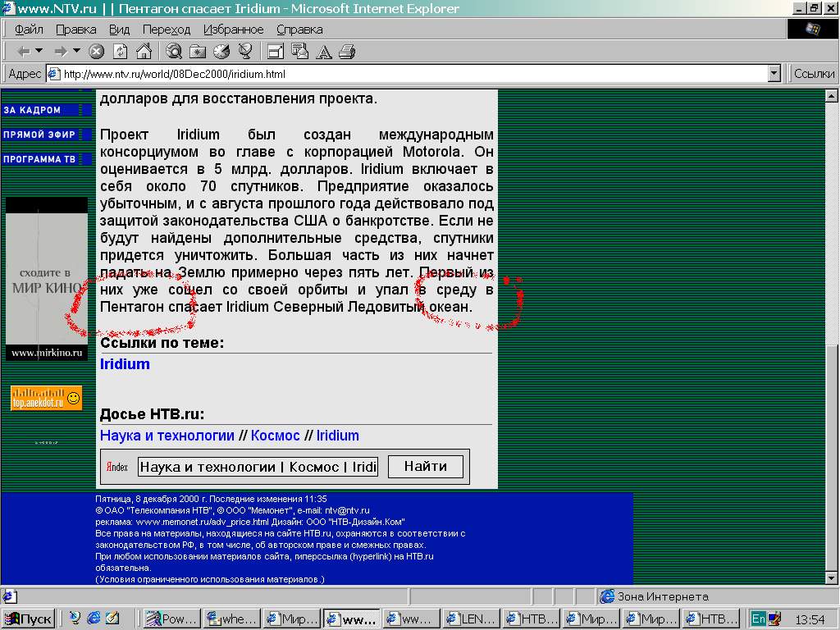The width and height of the screenshot is (840, 630).
Task: Open the www.memonet.ru/adv_price.html ad link
Action: point(202,522)
